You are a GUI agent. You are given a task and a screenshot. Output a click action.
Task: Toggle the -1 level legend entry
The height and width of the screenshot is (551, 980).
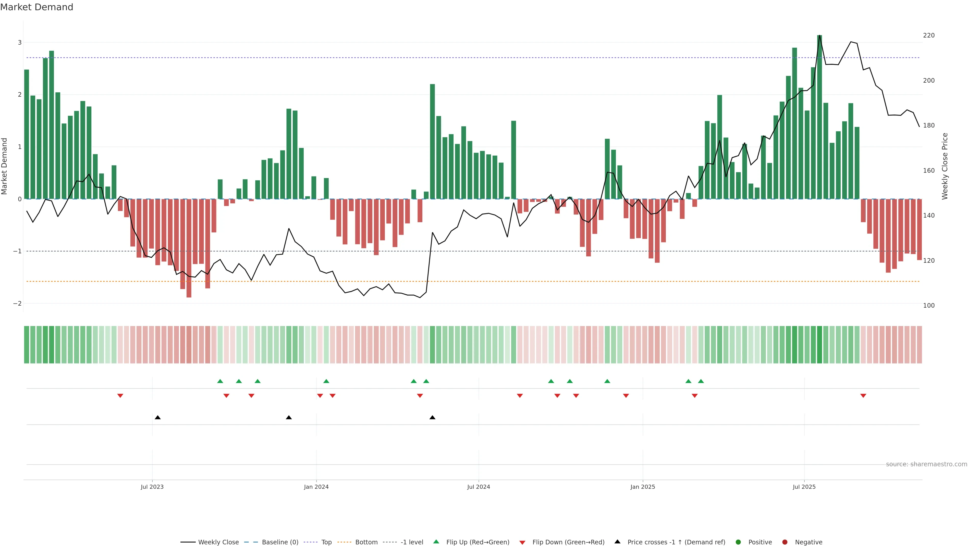click(x=412, y=542)
